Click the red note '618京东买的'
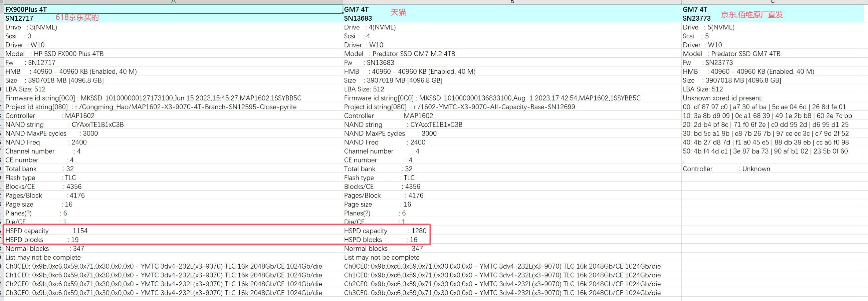 (x=77, y=17)
